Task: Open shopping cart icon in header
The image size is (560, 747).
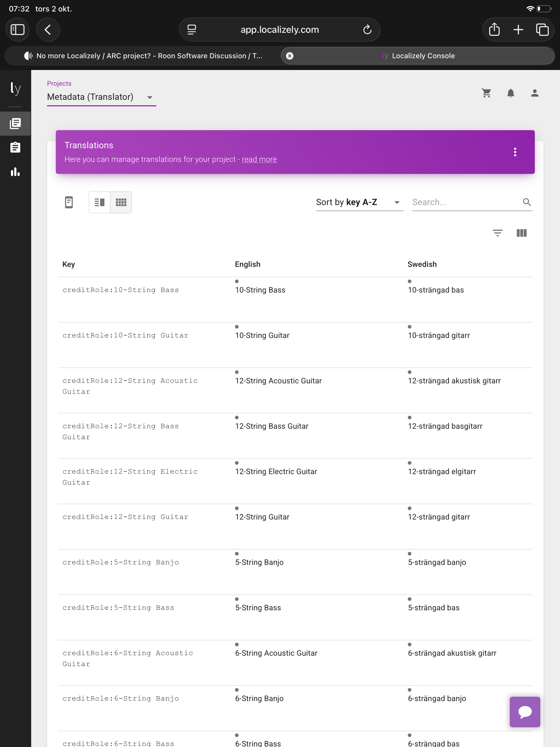Action: click(486, 93)
